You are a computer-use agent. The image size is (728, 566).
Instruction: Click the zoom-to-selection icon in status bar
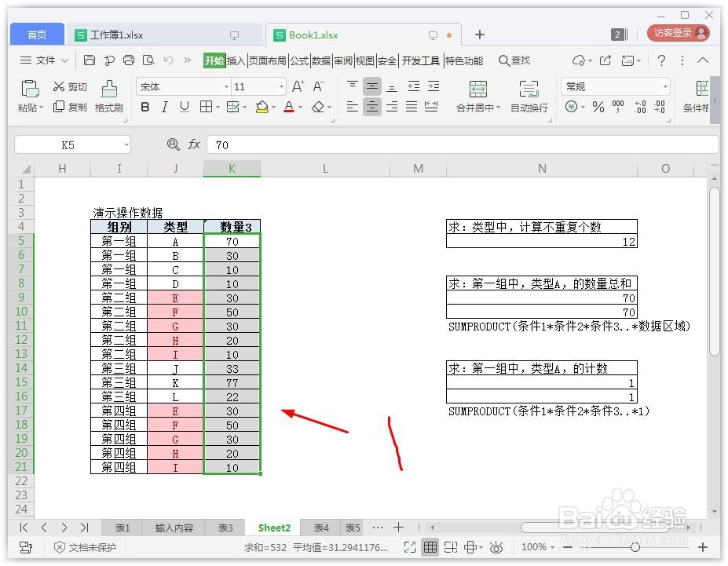[x=409, y=547]
